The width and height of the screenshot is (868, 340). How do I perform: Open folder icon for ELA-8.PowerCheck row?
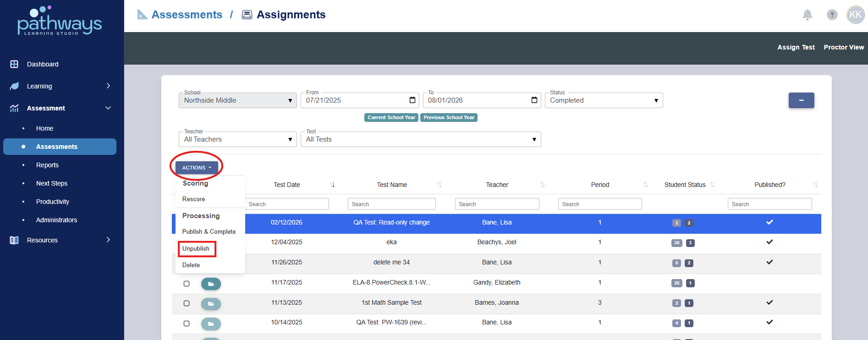pos(211,284)
